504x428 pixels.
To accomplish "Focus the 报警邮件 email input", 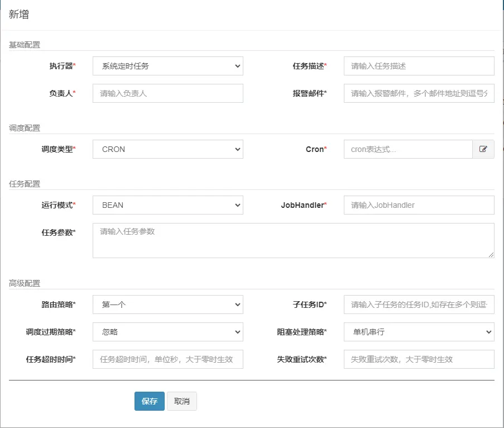I will click(419, 93).
